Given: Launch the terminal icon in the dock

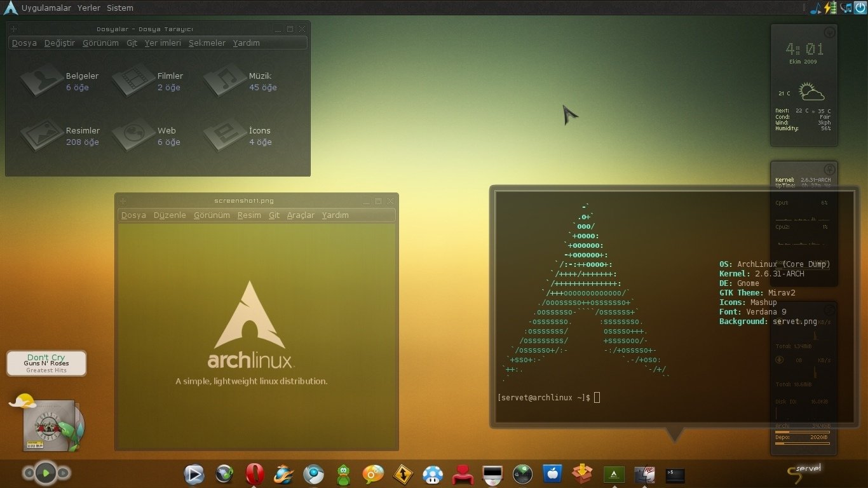Looking at the screenshot, I should click(675, 475).
